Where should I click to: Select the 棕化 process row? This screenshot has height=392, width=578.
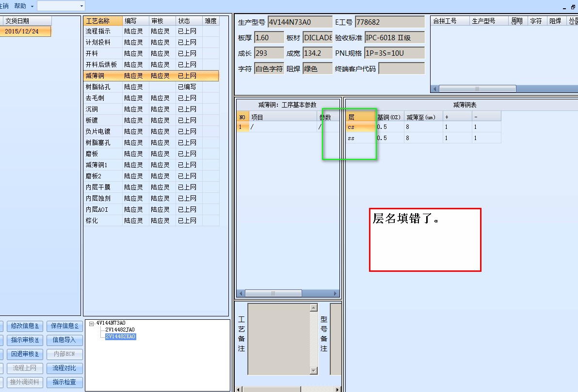(x=151, y=220)
